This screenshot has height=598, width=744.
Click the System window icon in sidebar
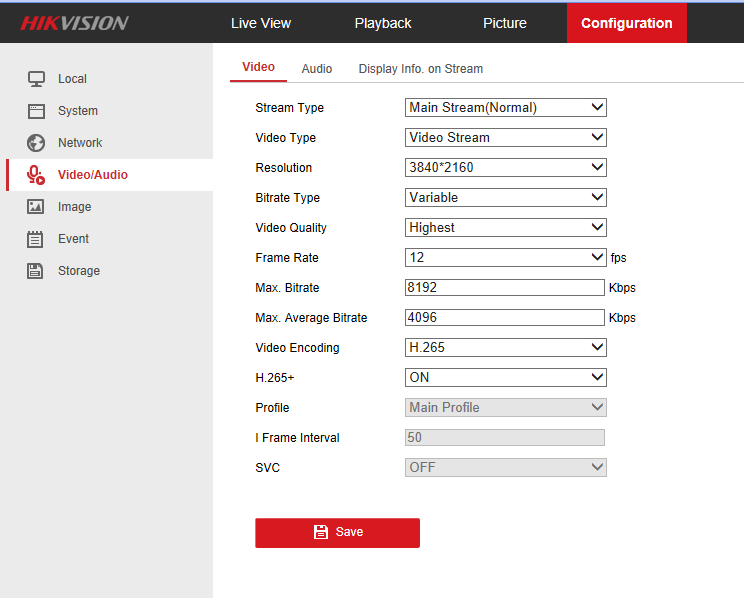(x=36, y=111)
